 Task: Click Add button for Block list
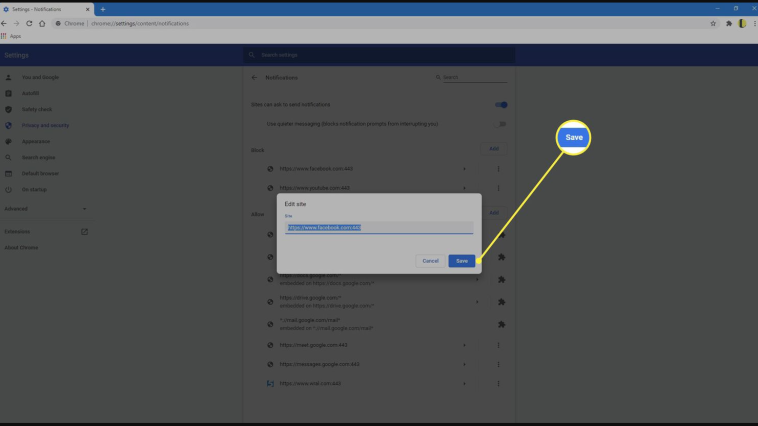click(x=494, y=148)
